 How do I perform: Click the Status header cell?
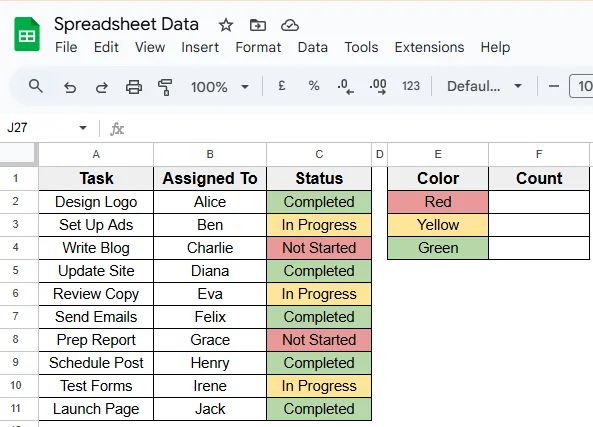click(x=319, y=178)
